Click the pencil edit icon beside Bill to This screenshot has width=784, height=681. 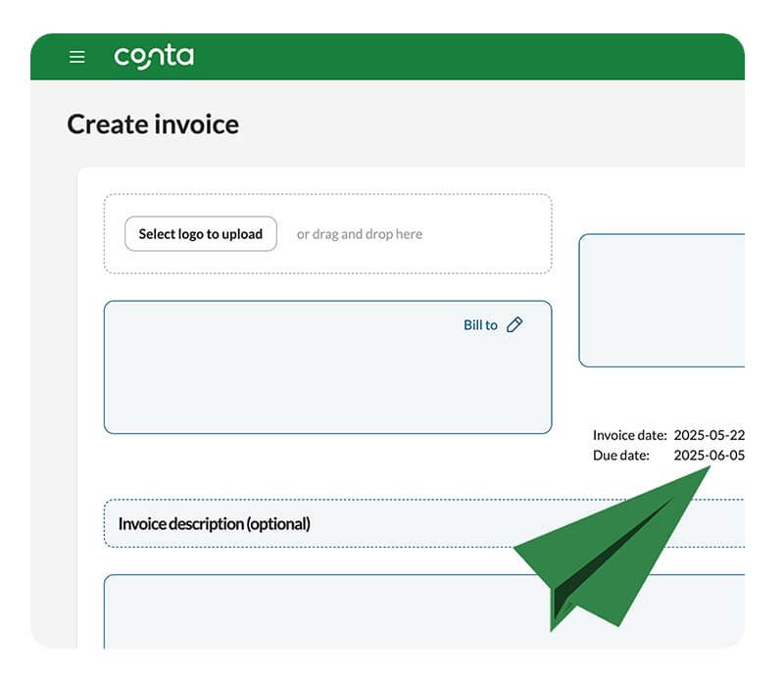(514, 324)
